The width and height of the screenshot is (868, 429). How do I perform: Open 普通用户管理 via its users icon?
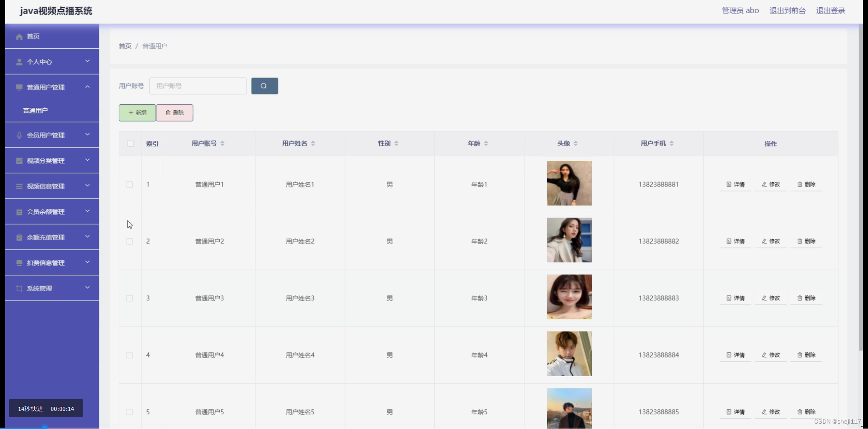click(19, 87)
